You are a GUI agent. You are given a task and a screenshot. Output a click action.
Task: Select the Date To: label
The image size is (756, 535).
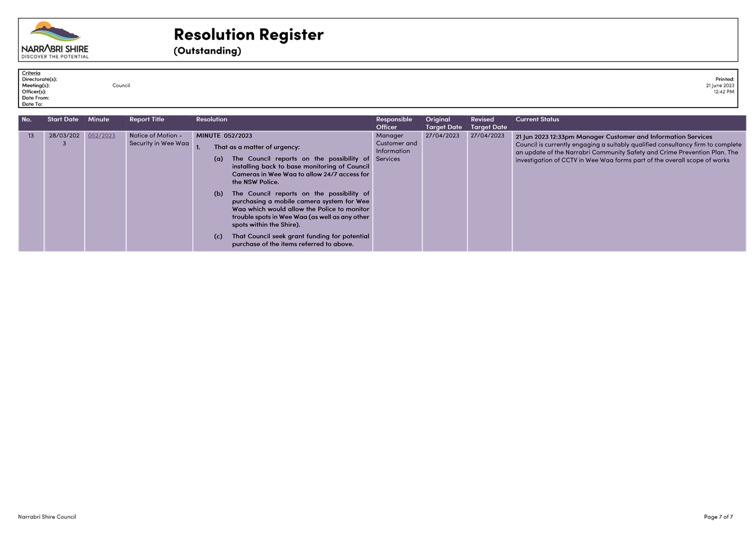tap(32, 104)
